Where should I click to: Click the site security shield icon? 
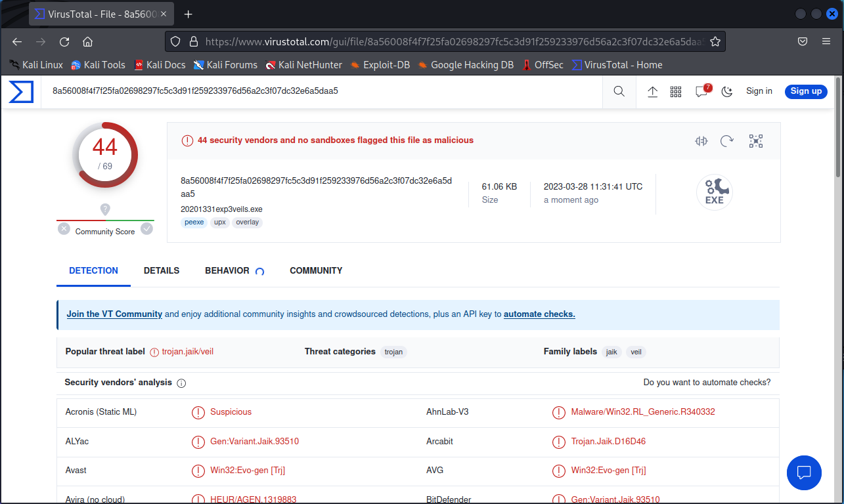pos(175,41)
